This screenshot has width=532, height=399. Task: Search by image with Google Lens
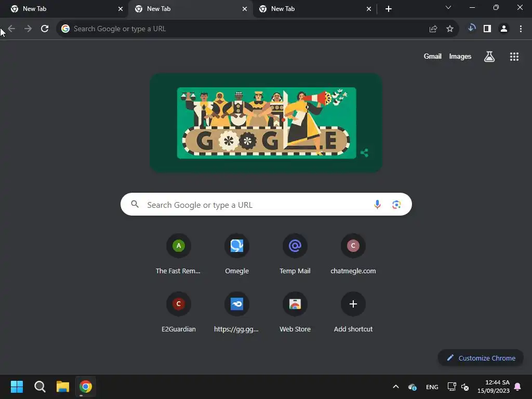[x=396, y=204]
